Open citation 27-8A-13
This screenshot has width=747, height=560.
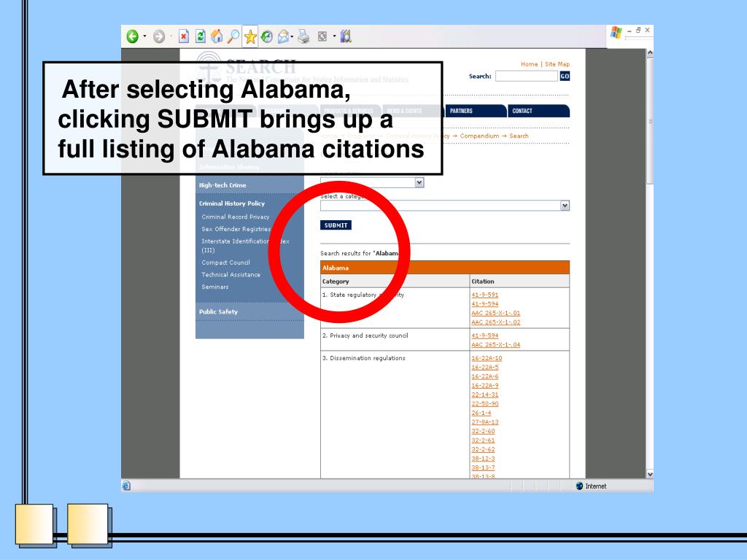485,422
